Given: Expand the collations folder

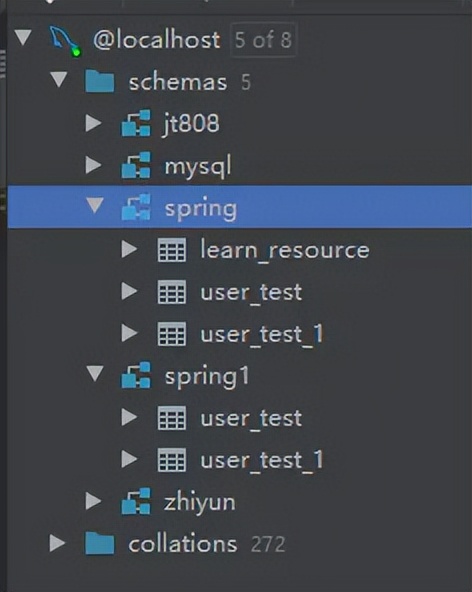Looking at the screenshot, I should 57,543.
